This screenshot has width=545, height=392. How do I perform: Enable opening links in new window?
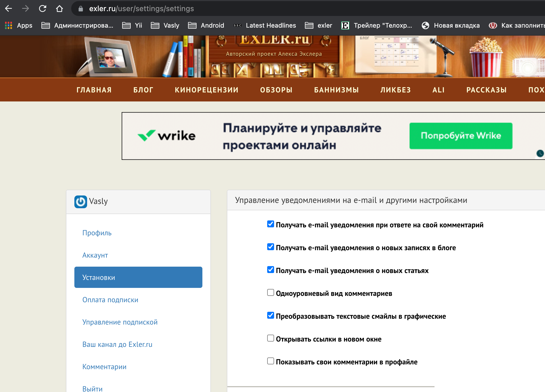coord(270,338)
